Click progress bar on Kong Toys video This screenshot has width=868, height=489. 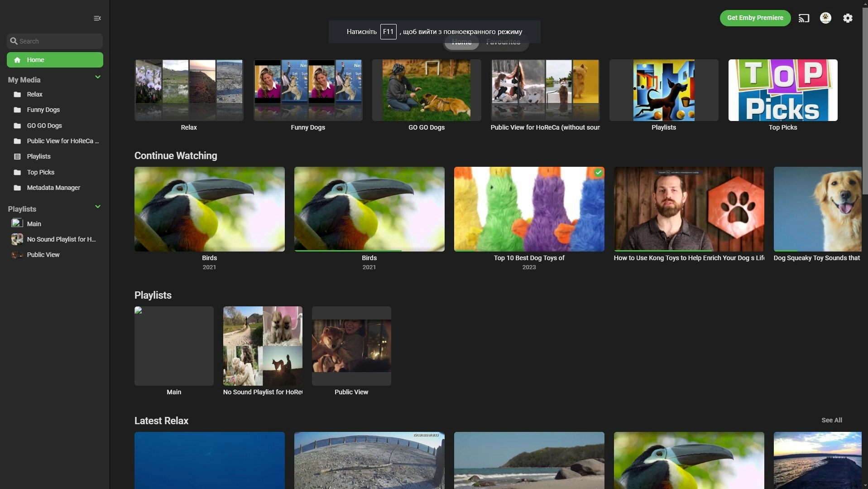pos(689,250)
